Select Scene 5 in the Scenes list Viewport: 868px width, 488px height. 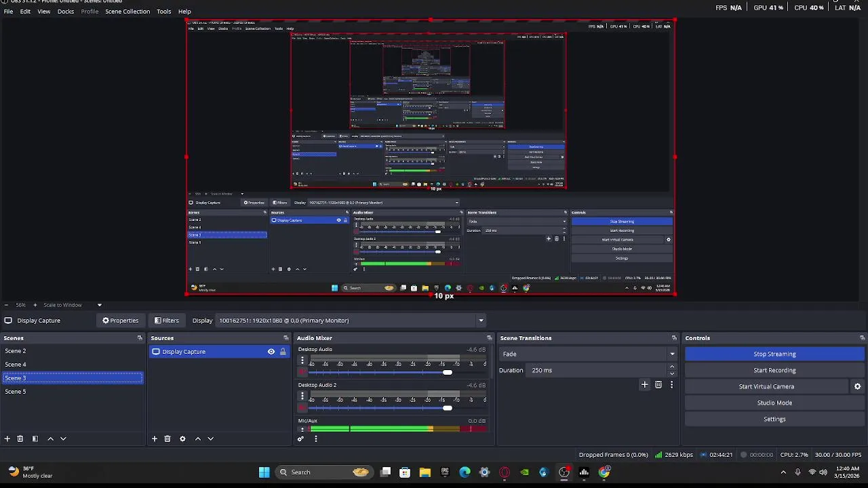click(x=72, y=392)
